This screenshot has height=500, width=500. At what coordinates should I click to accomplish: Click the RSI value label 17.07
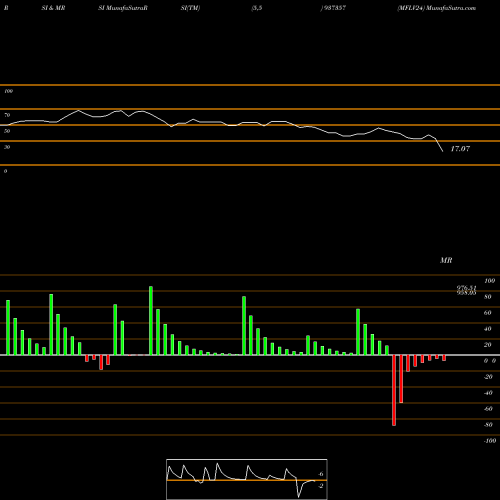460,149
